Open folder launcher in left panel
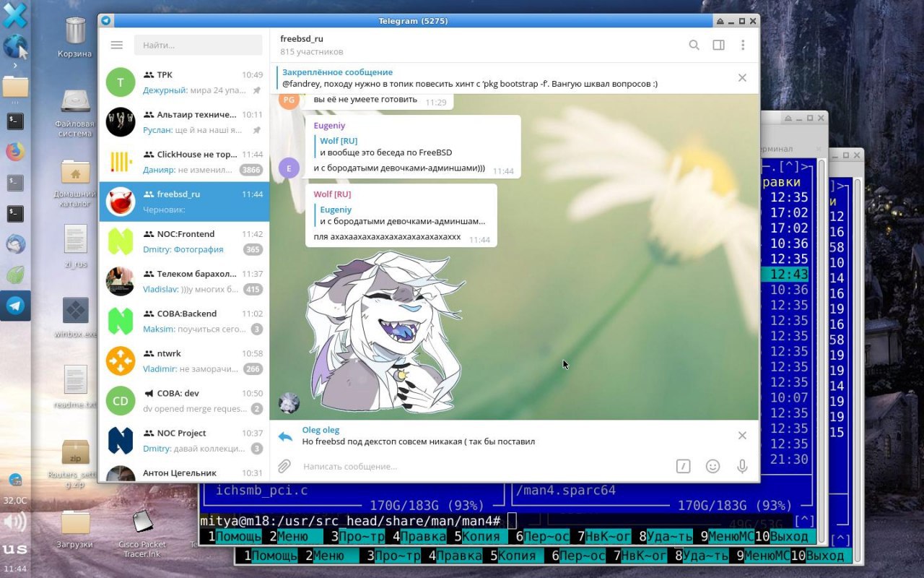 (x=15, y=87)
